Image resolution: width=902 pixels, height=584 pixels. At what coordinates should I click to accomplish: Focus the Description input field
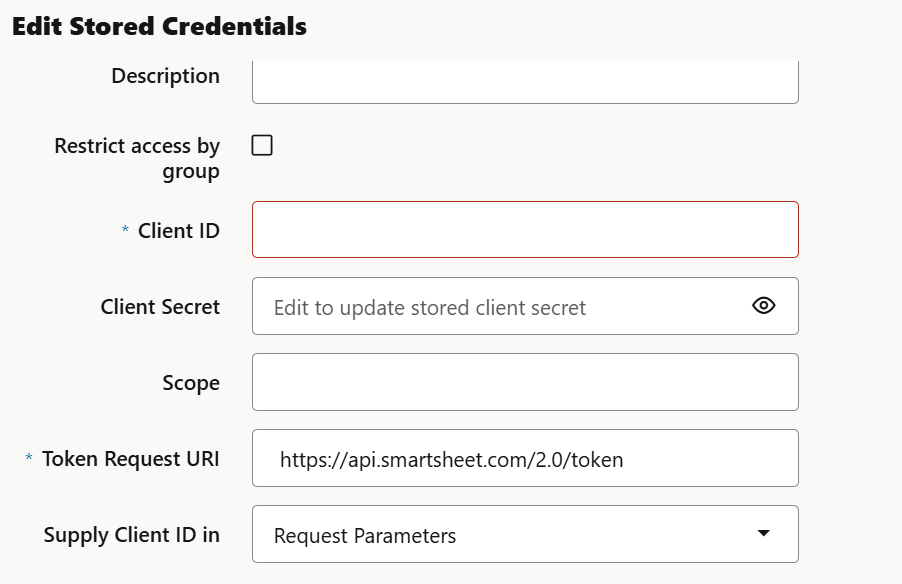pos(525,82)
